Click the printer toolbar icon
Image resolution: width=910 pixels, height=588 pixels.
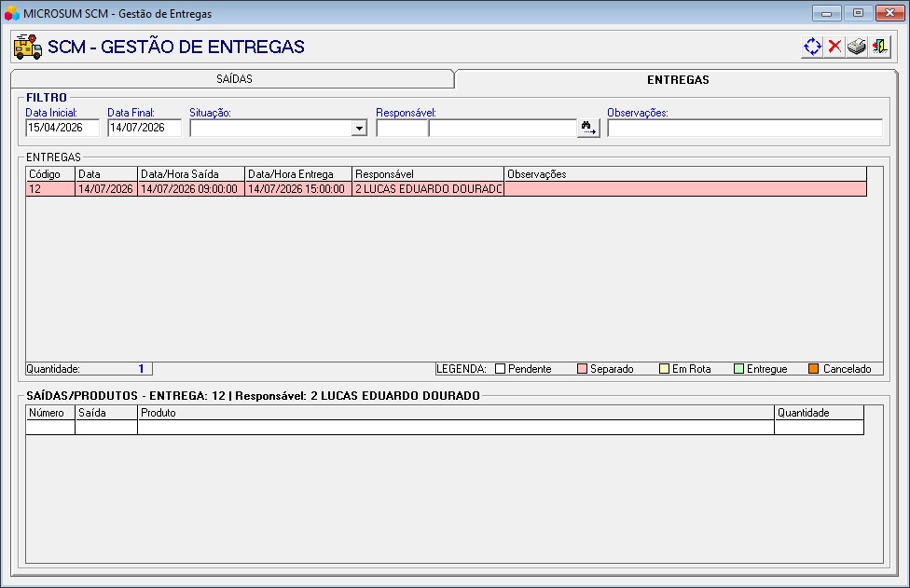[x=857, y=47]
